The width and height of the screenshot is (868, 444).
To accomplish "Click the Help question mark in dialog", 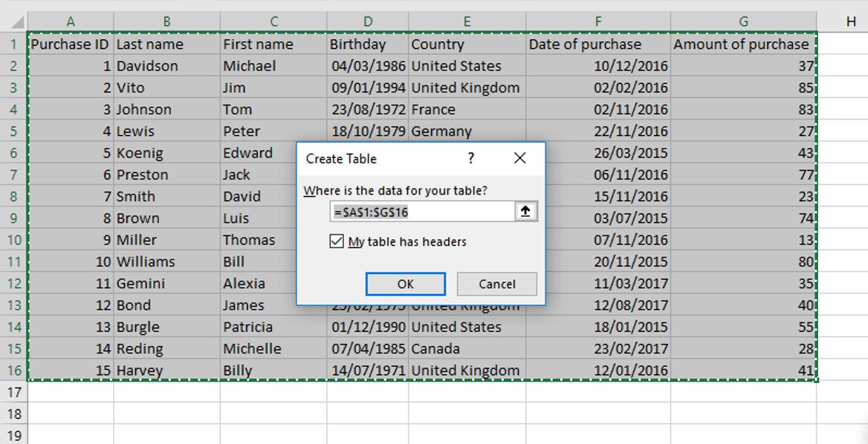I will click(x=470, y=158).
